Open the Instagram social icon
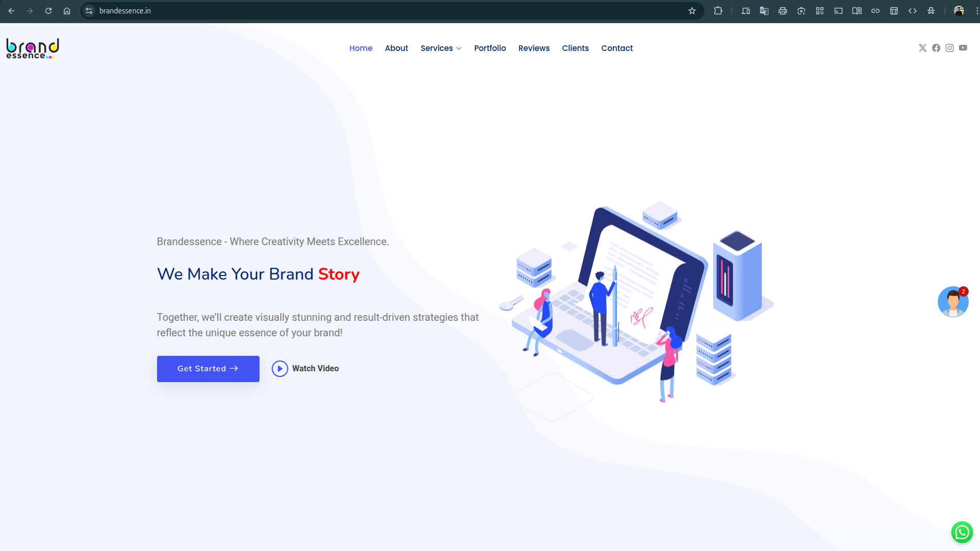 click(x=949, y=48)
